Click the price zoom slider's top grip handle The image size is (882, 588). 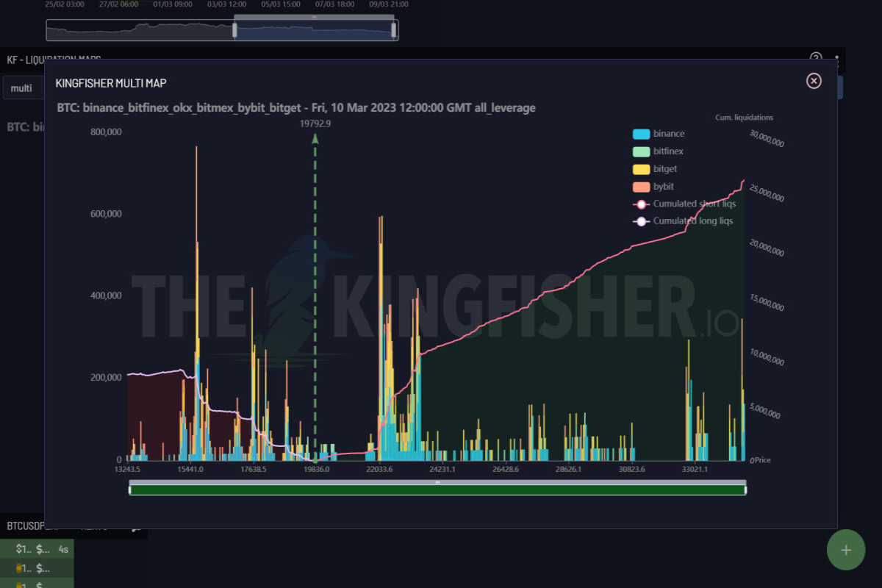437,482
